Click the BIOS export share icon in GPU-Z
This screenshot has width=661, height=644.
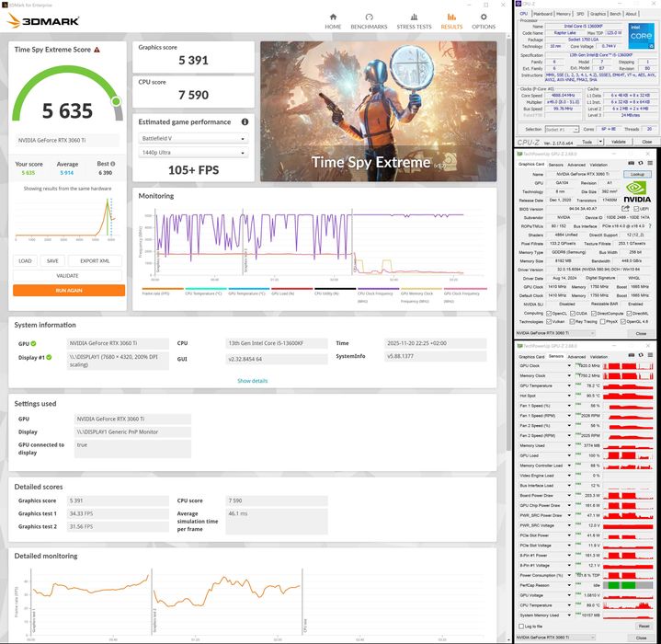[x=625, y=208]
